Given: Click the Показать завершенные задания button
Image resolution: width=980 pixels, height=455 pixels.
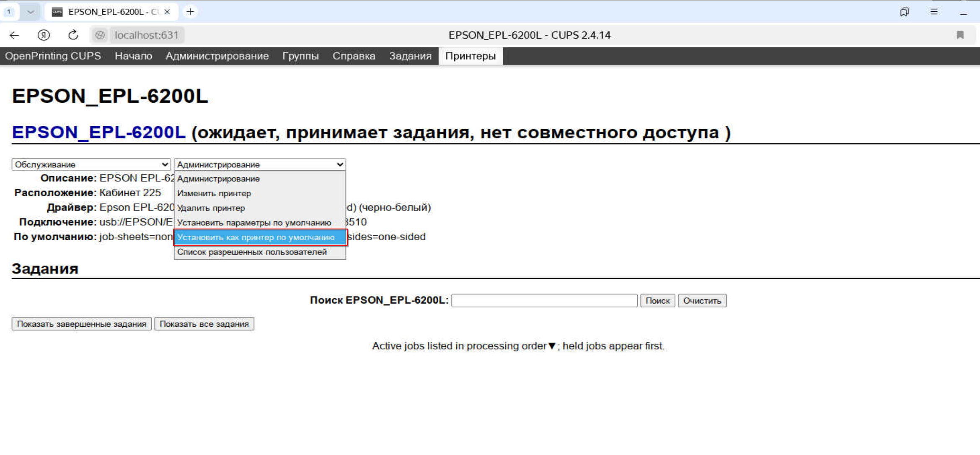Looking at the screenshot, I should pos(81,324).
